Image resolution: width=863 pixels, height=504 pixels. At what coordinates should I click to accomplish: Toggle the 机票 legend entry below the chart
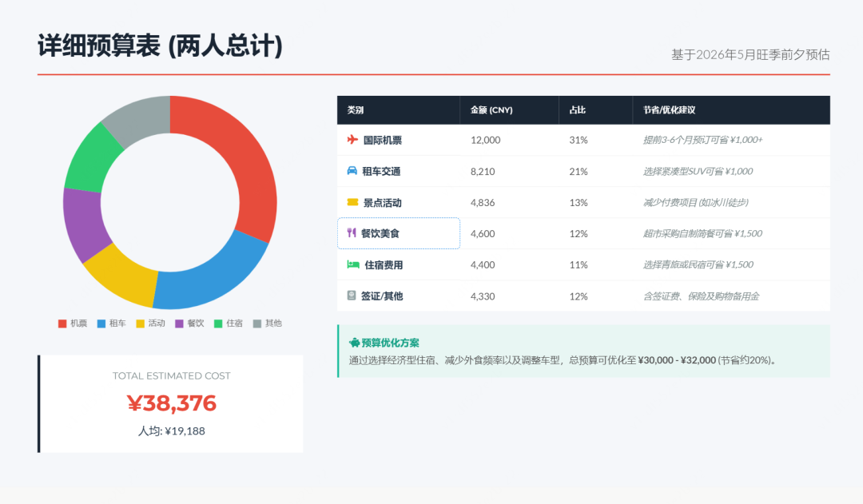coord(73,323)
